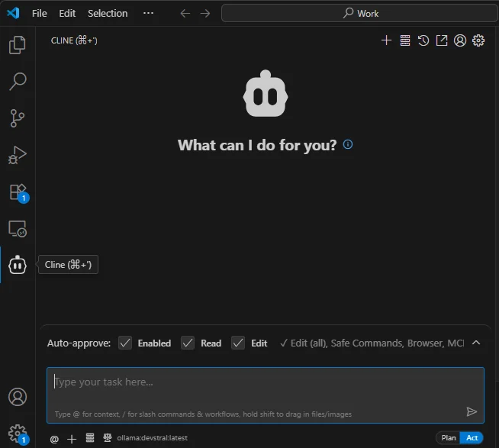Click the 'Auto-approve:' label
The width and height of the screenshot is (499, 448).
[79, 343]
